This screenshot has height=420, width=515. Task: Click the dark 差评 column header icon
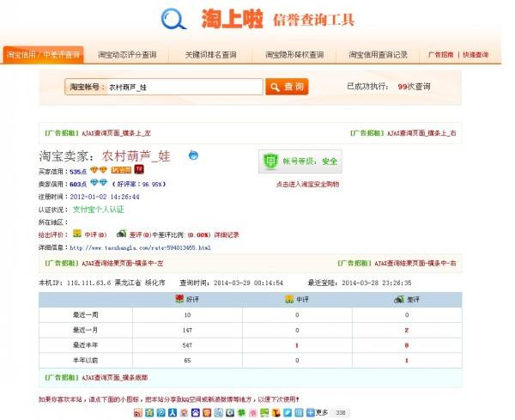399,299
